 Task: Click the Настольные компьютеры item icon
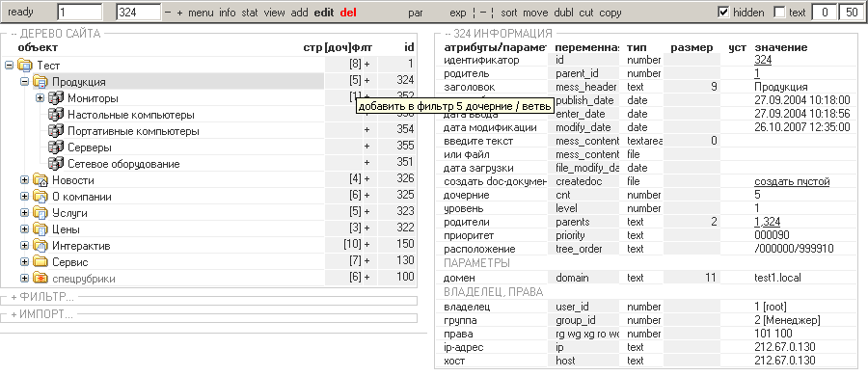(x=56, y=115)
